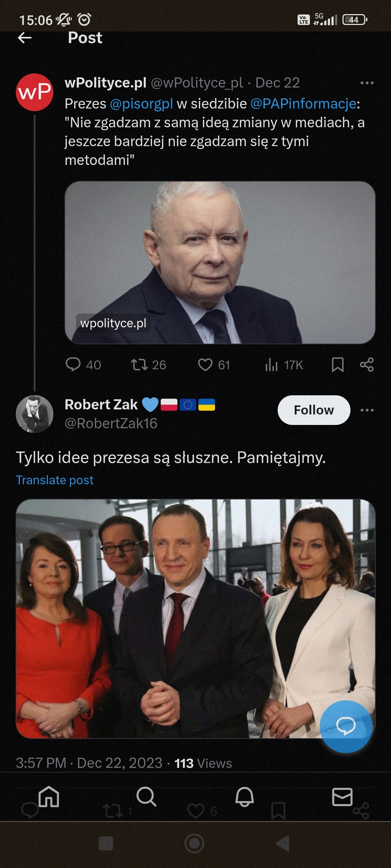
Task: Translate the post text
Action: click(55, 480)
